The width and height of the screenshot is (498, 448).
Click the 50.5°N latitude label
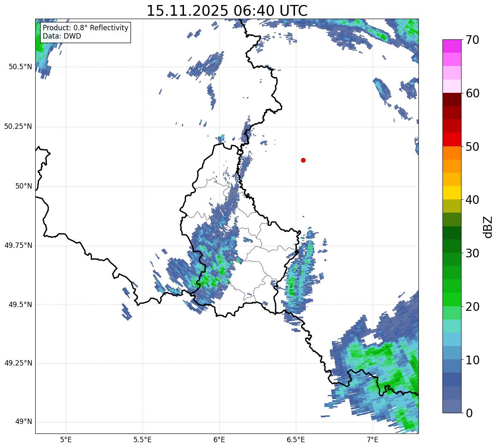20,67
